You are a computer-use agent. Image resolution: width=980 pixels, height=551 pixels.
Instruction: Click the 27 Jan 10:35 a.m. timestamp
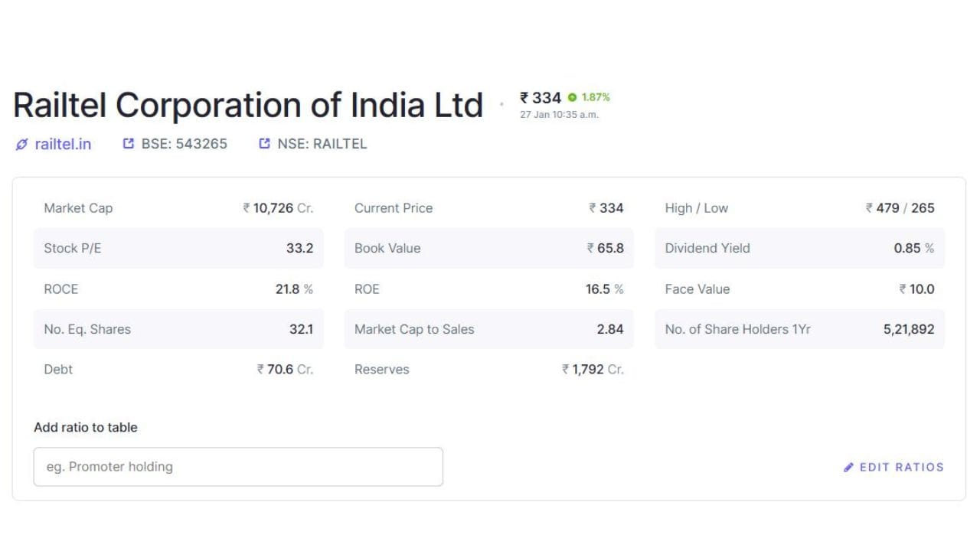[559, 115]
